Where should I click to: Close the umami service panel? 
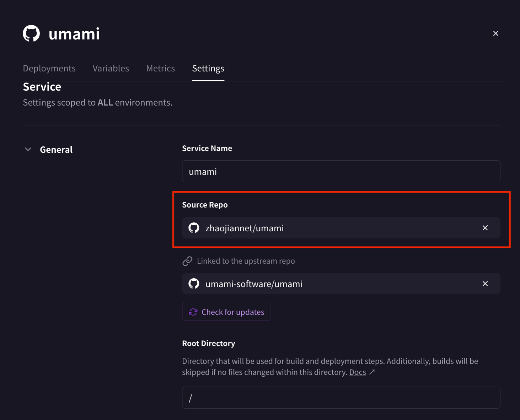point(496,33)
